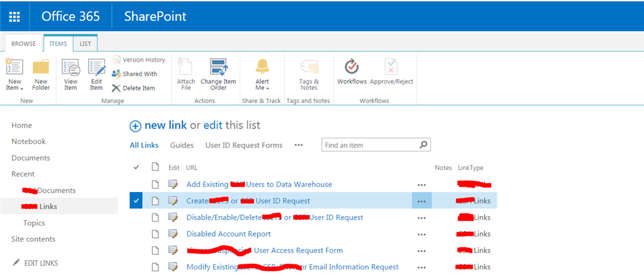The width and height of the screenshot is (644, 275).
Task: Open the app launcher waffle icon
Action: pyautogui.click(x=15, y=16)
